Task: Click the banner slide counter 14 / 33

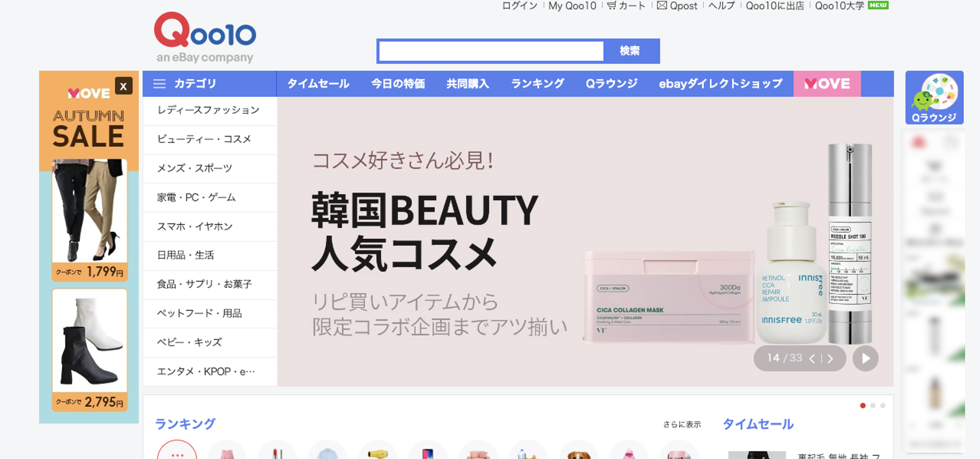Action: click(x=784, y=358)
